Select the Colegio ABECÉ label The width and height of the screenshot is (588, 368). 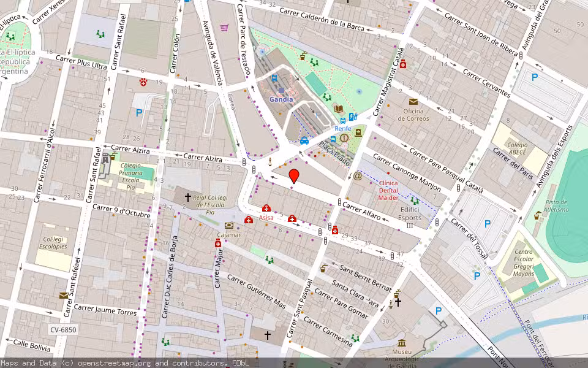click(518, 148)
